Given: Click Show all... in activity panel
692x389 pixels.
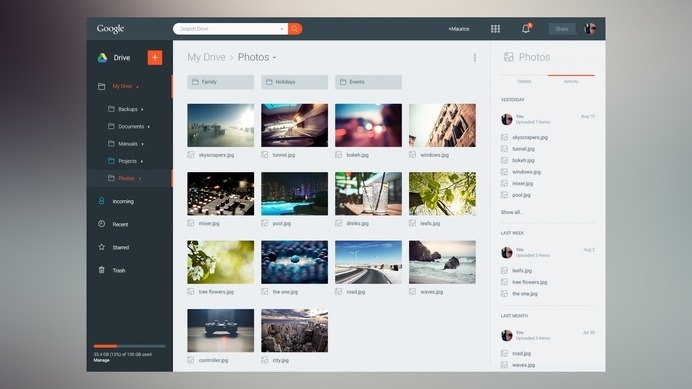Looking at the screenshot, I should point(511,212).
